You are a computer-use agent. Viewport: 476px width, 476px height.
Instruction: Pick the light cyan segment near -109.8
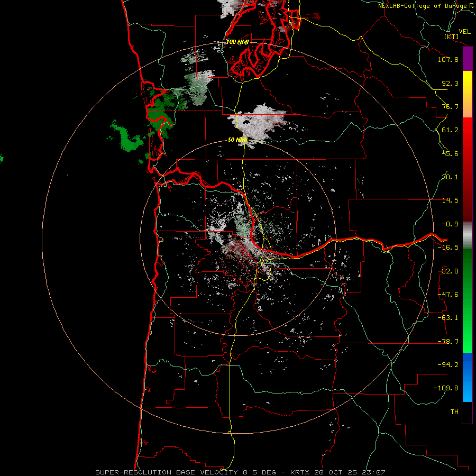coord(467,390)
